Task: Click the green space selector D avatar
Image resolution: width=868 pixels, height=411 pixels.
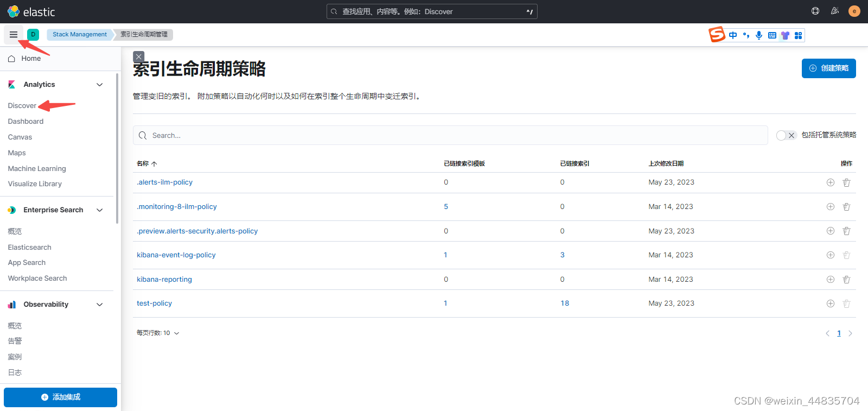Action: tap(33, 34)
